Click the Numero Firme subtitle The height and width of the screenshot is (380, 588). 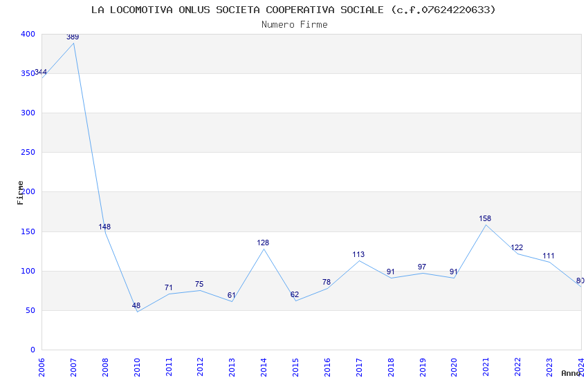click(x=295, y=25)
